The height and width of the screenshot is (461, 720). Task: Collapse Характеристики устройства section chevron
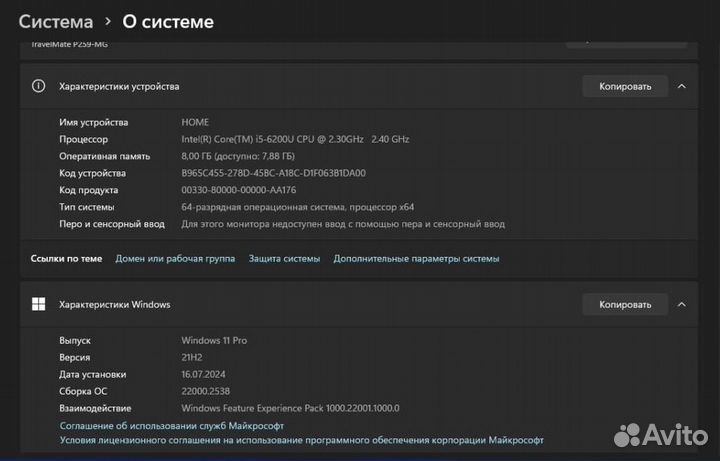point(682,86)
